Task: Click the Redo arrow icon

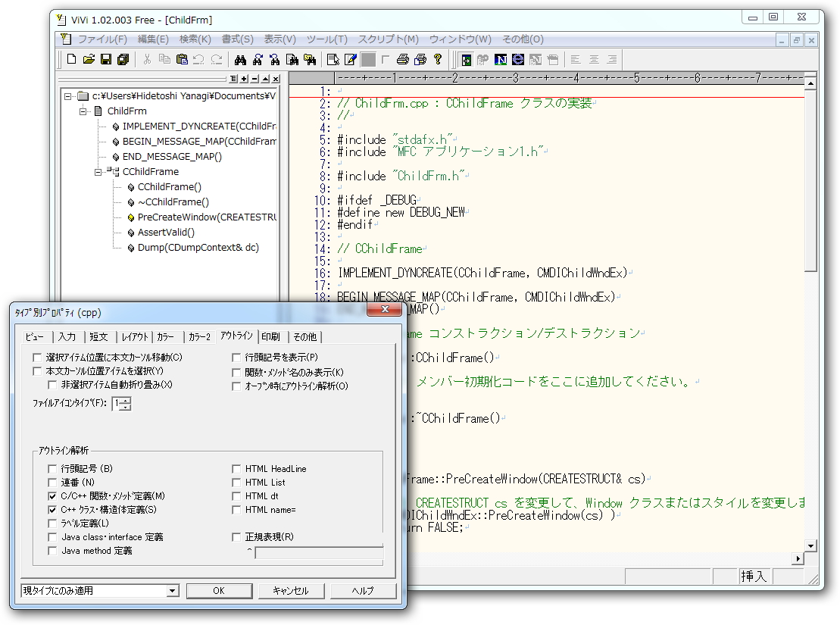Action: coord(217,60)
